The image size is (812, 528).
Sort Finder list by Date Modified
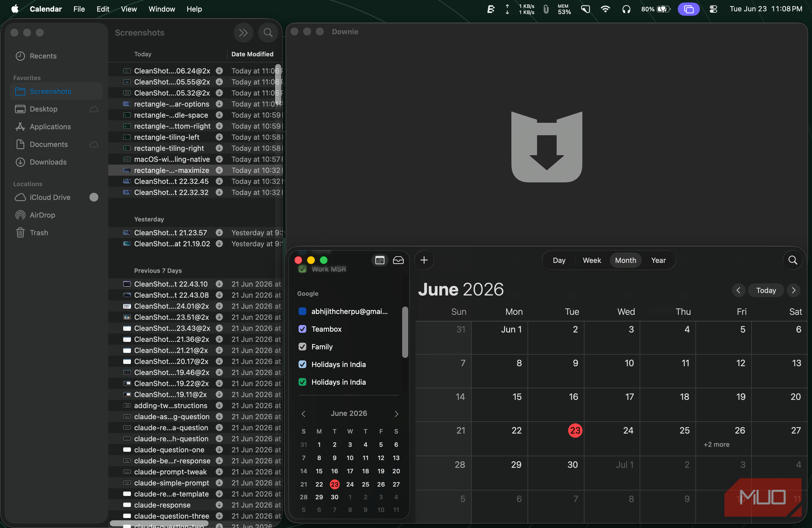pos(252,54)
